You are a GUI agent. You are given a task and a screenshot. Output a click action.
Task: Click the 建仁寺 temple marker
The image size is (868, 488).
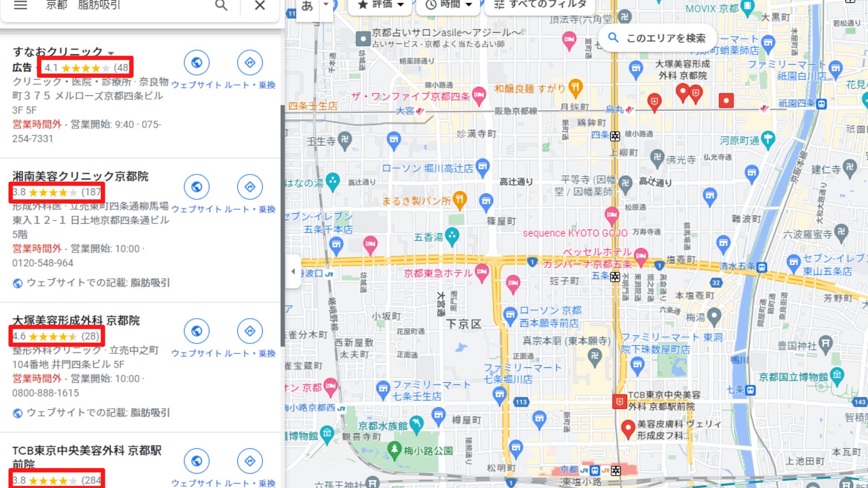(850, 168)
